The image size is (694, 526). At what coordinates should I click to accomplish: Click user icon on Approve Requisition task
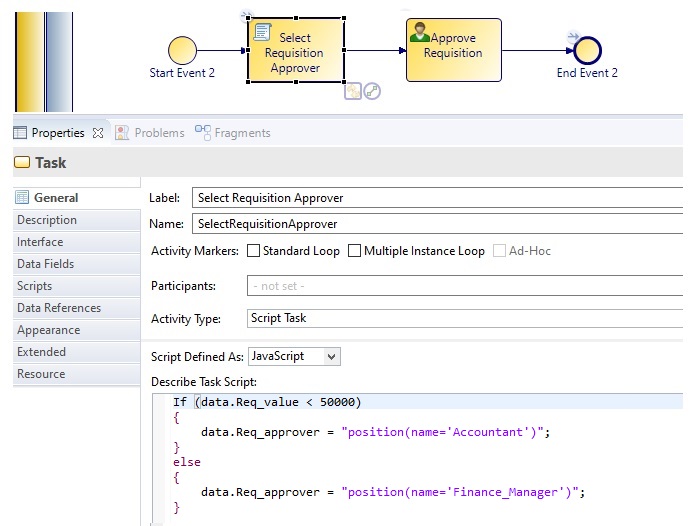[x=420, y=33]
